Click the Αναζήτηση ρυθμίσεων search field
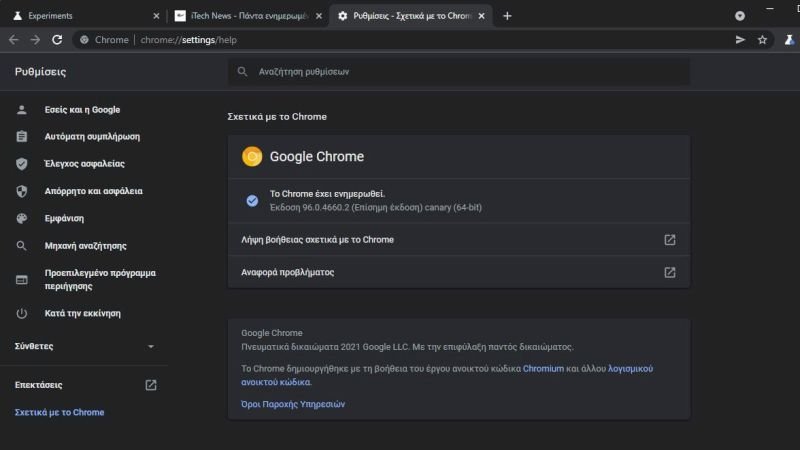The height and width of the screenshot is (450, 800). (460, 72)
